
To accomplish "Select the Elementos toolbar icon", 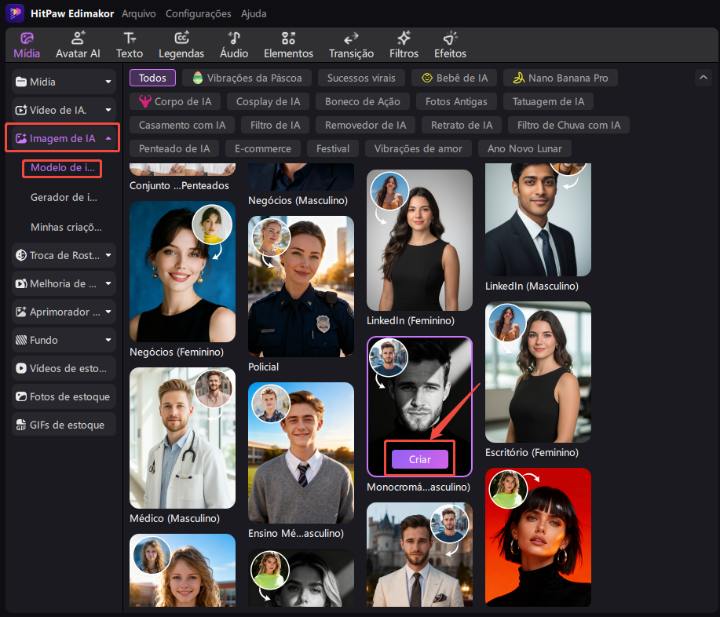I will [x=288, y=44].
